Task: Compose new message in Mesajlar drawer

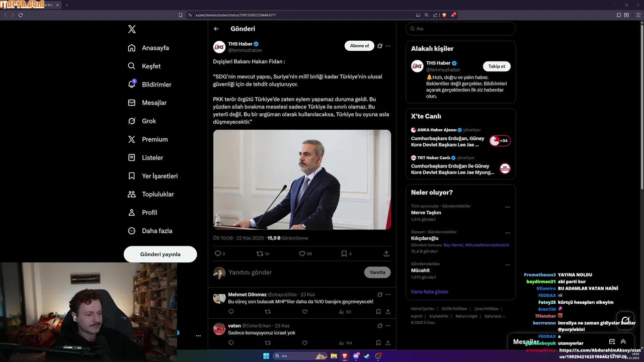Action: (612, 342)
